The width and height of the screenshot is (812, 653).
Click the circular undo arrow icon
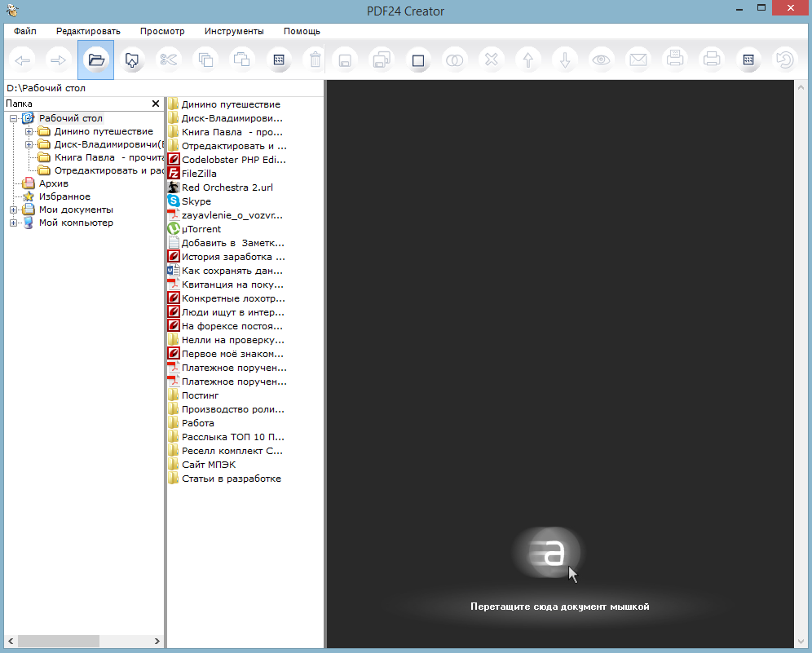[x=785, y=60]
